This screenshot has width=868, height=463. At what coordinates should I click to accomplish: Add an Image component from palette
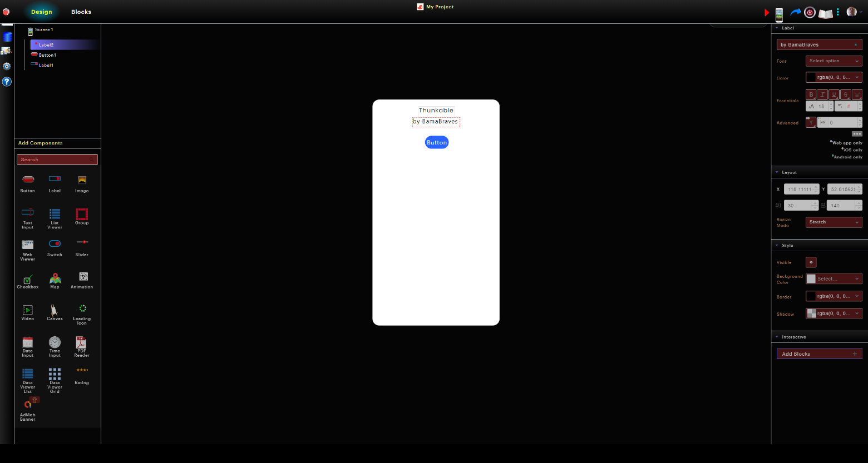click(82, 184)
